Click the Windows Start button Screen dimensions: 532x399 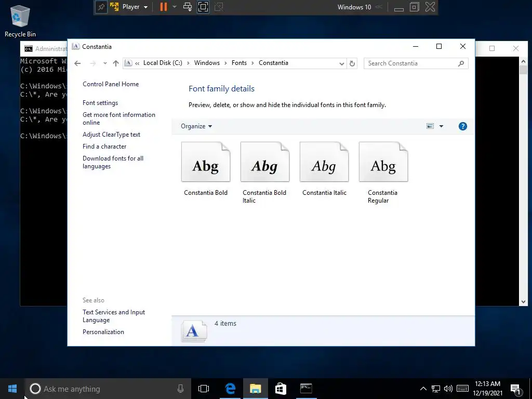(x=12, y=389)
